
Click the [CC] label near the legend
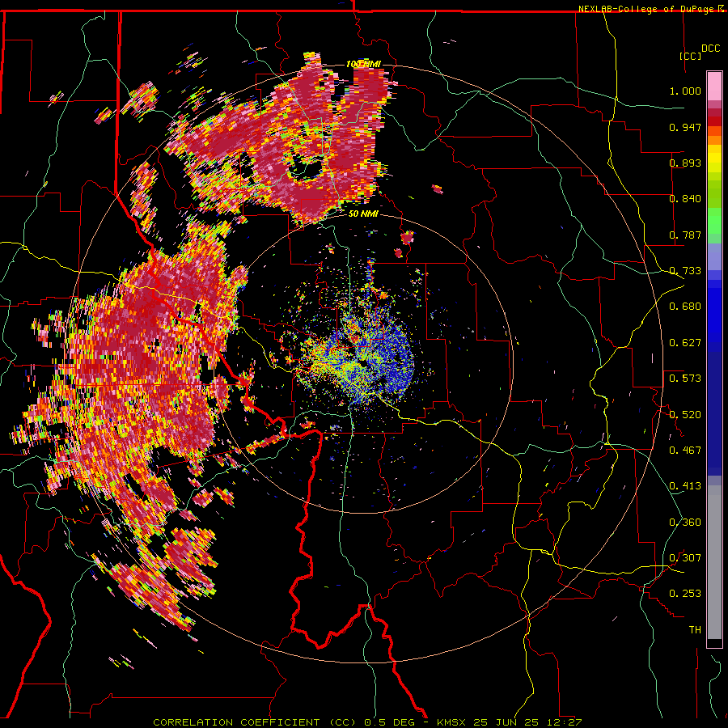coord(691,56)
